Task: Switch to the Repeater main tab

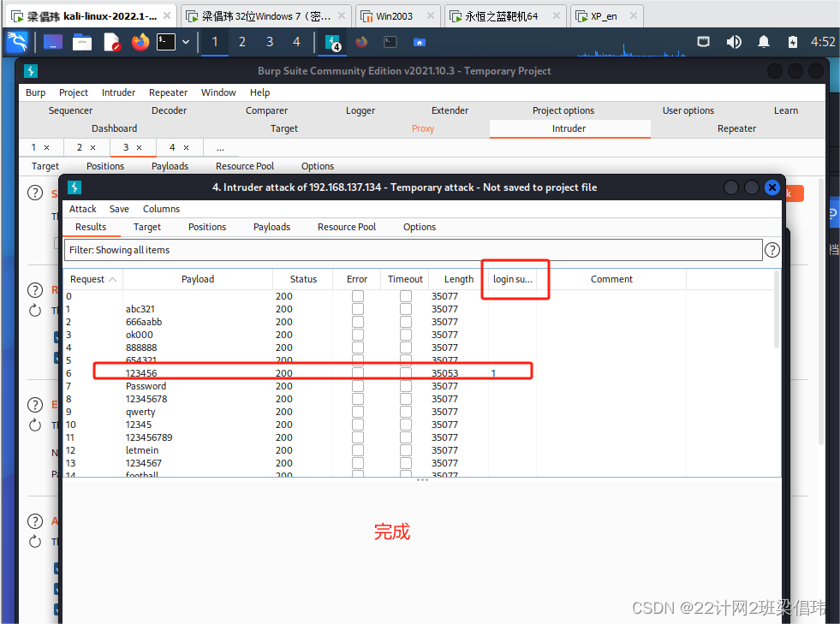Action: point(736,128)
